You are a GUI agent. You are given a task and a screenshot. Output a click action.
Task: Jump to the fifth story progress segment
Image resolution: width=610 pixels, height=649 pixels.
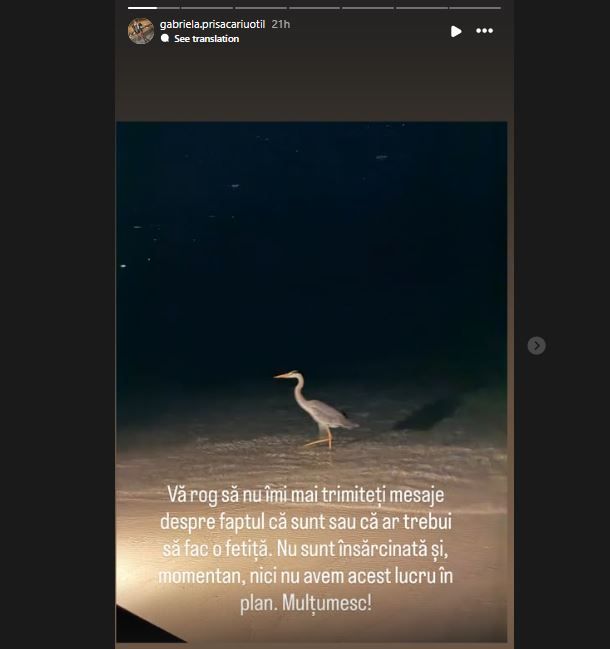click(368, 8)
